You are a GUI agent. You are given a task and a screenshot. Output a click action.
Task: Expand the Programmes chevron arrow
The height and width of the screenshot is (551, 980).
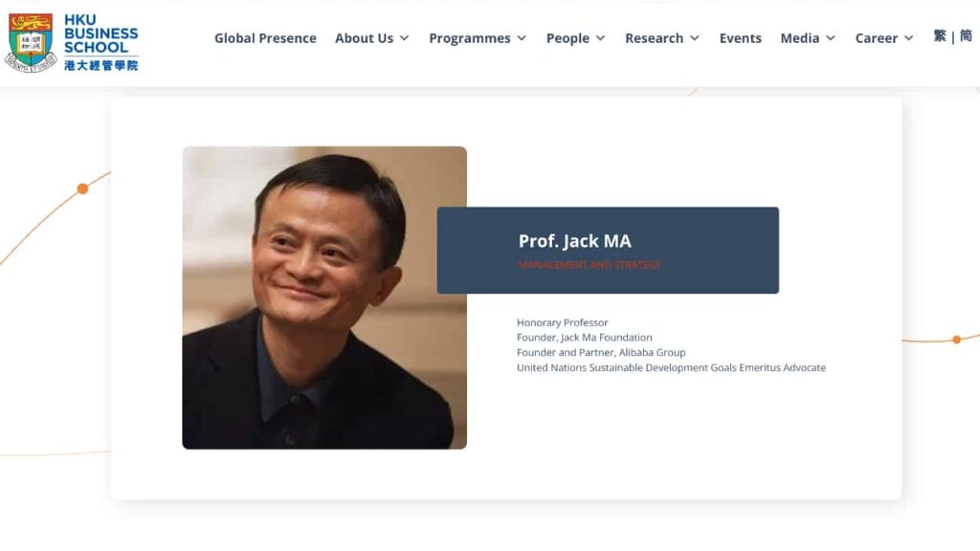coord(522,38)
